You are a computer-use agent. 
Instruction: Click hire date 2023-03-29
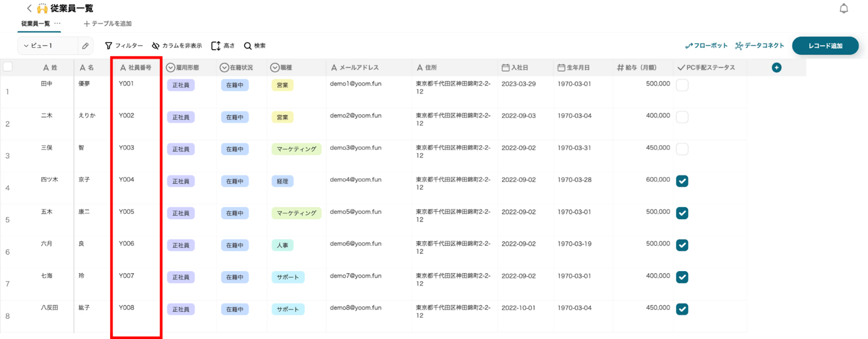tap(519, 84)
